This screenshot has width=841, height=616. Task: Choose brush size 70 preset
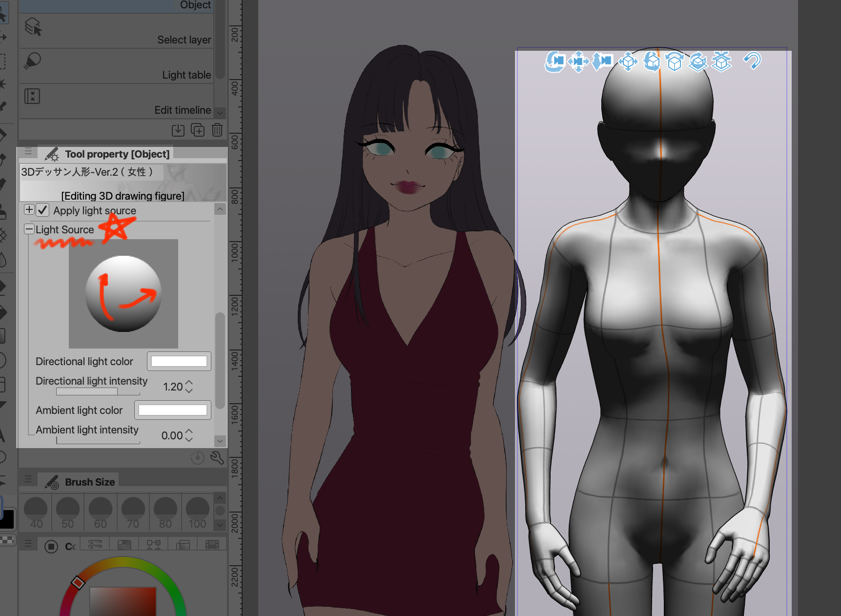[133, 513]
